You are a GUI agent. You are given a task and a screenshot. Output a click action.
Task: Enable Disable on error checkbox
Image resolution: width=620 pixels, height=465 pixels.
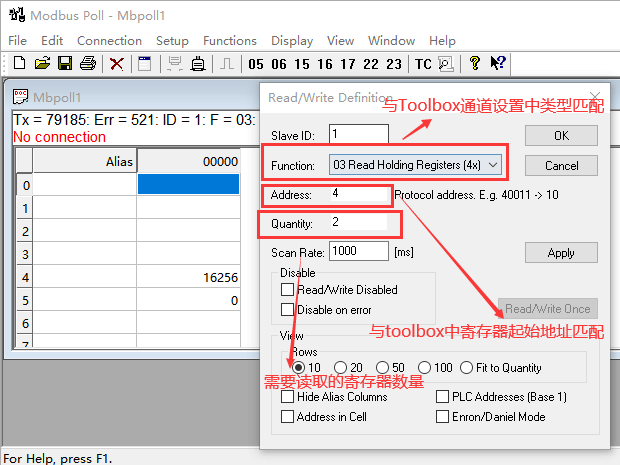point(287,310)
